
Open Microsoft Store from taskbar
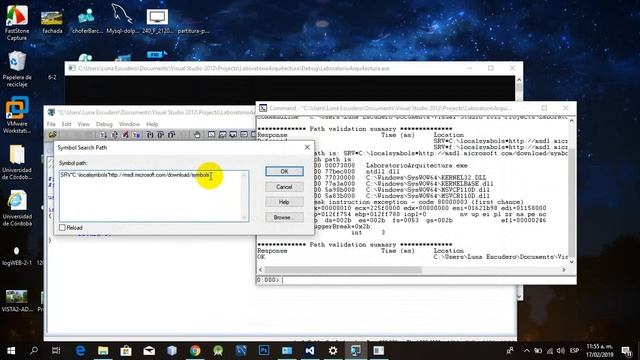[126, 351]
